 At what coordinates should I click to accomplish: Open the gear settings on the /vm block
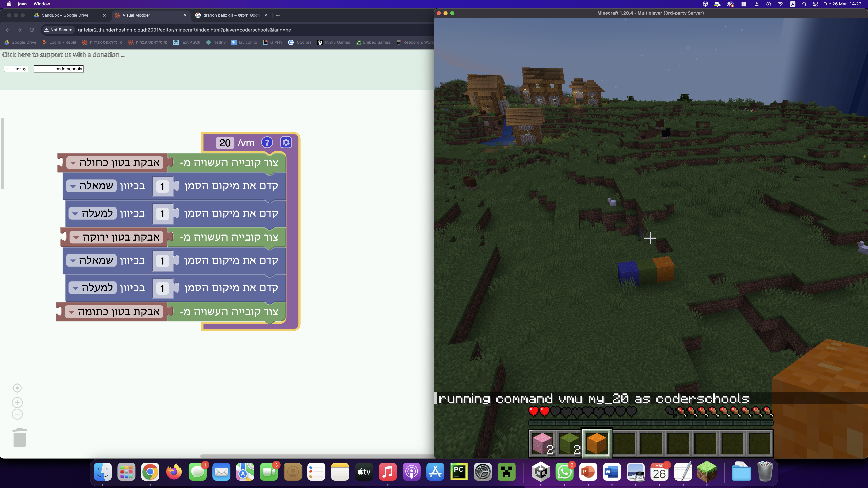point(286,143)
